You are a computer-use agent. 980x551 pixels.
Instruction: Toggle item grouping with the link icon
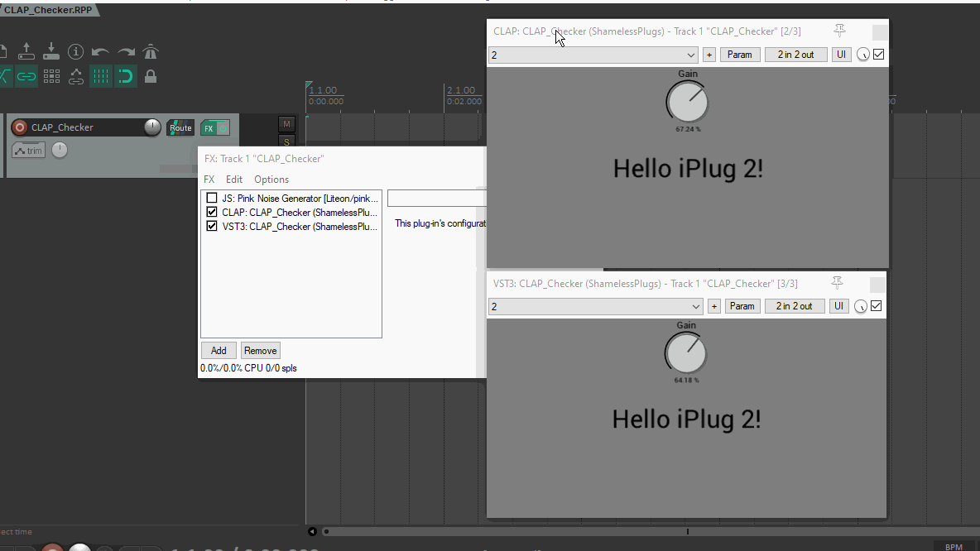26,76
